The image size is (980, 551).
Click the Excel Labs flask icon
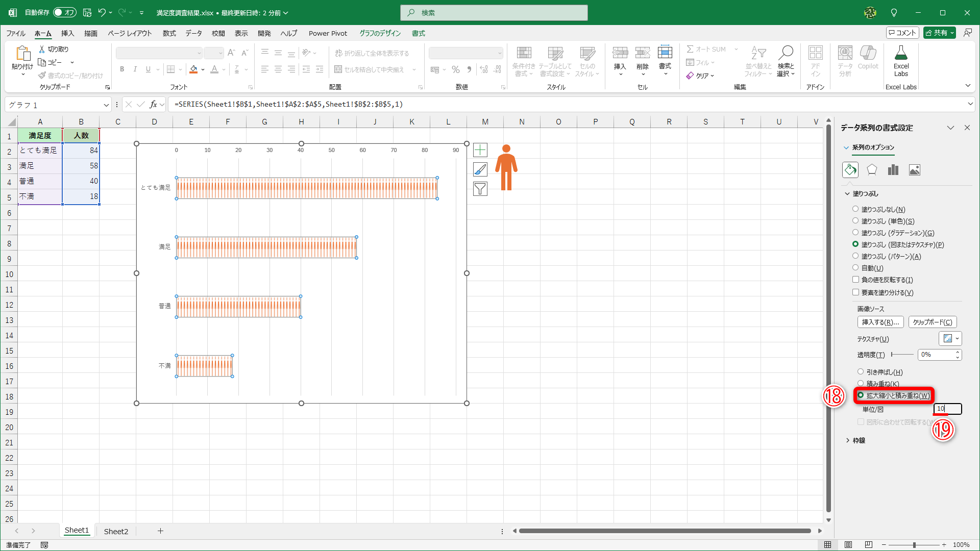pyautogui.click(x=901, y=54)
